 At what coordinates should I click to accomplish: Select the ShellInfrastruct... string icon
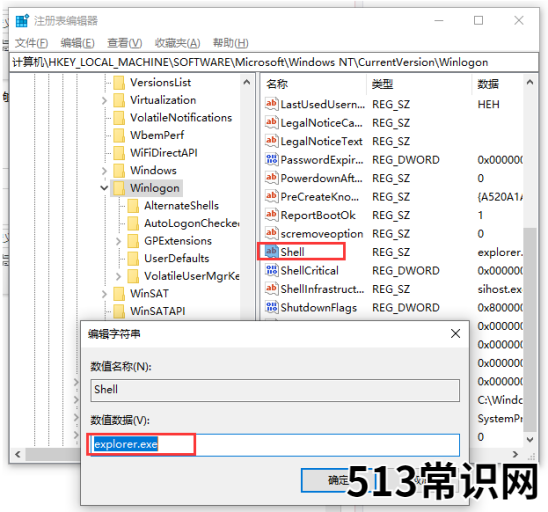(272, 289)
